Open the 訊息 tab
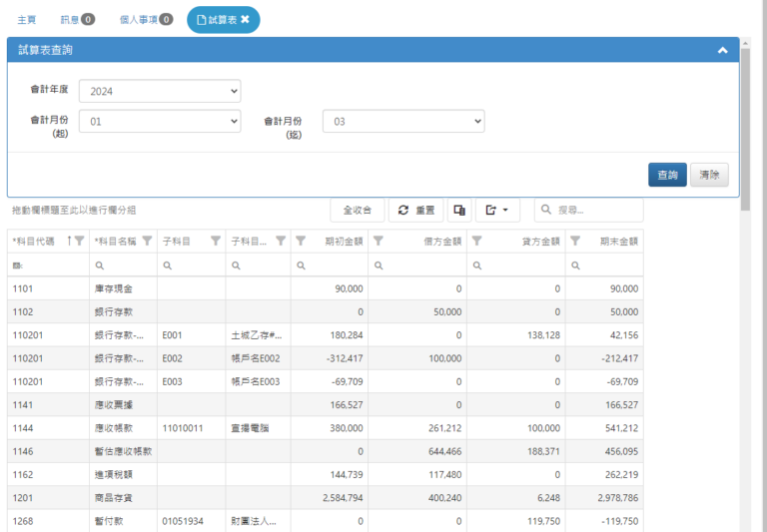The width and height of the screenshot is (767, 532). [x=78, y=19]
